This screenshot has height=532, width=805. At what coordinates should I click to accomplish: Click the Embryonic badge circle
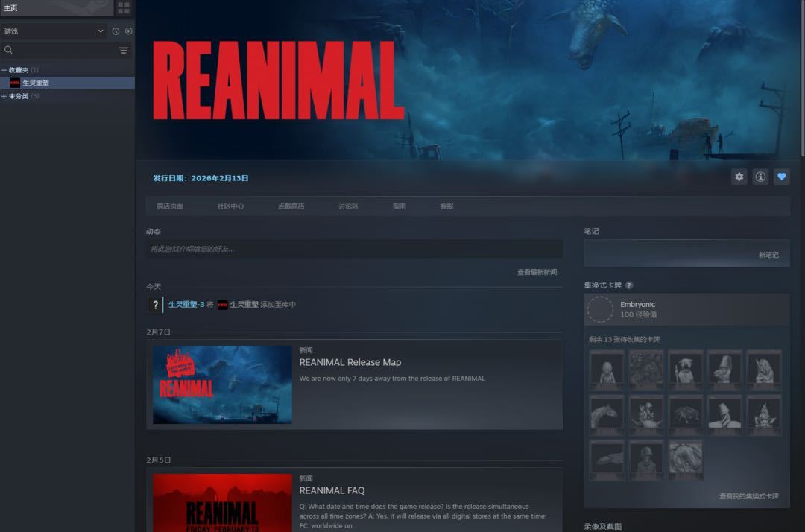tap(600, 309)
